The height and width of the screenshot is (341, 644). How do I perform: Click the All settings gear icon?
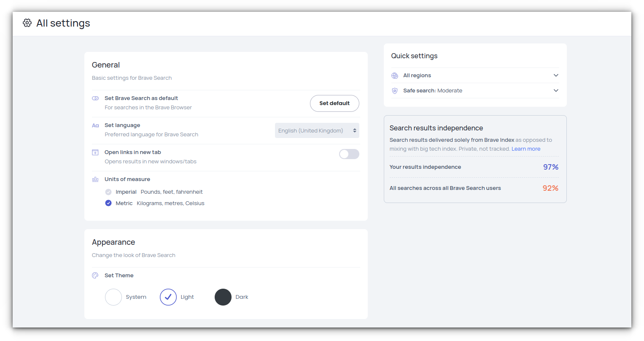pyautogui.click(x=27, y=23)
